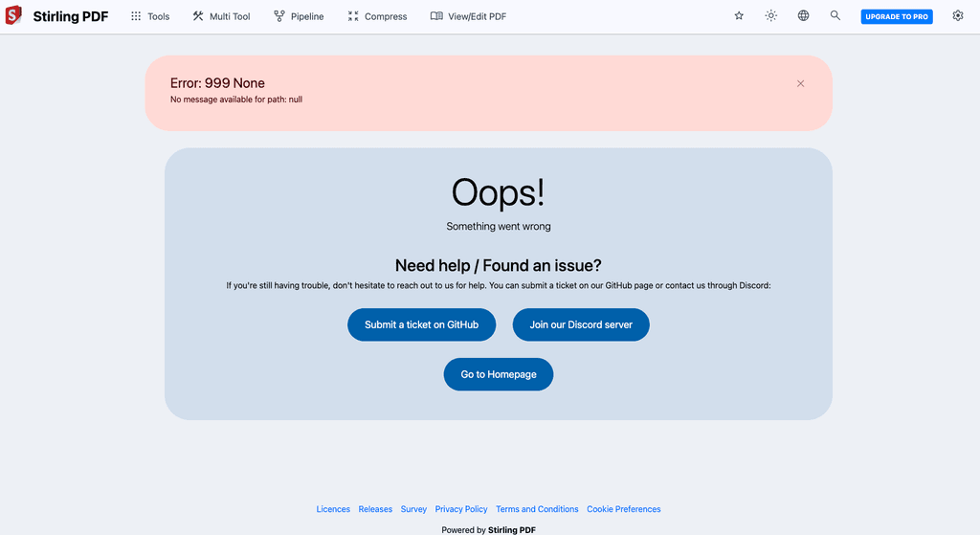The height and width of the screenshot is (535, 980).
Task: Open the Licences footer link
Action: point(333,509)
